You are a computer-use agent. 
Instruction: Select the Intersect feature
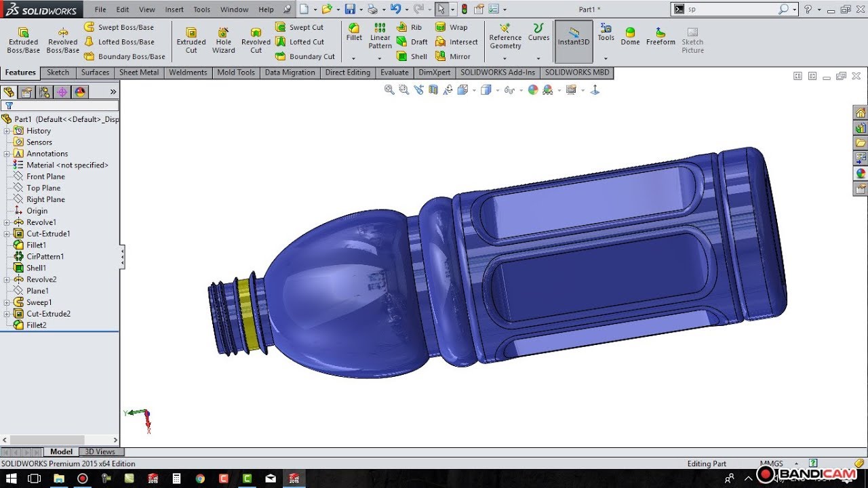coord(456,42)
